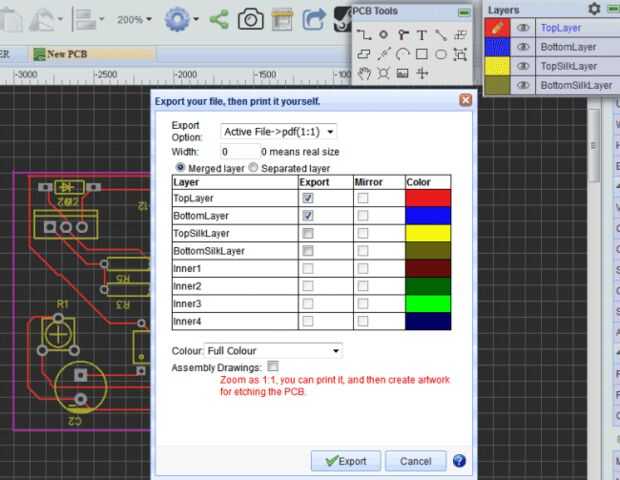Choose the Dimension measuring tool

pos(383,54)
